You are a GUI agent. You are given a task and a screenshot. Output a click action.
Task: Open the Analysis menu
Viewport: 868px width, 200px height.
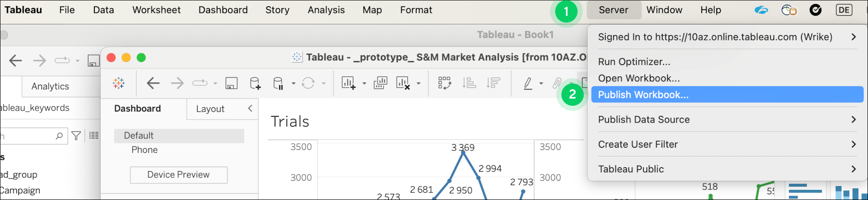[326, 10]
